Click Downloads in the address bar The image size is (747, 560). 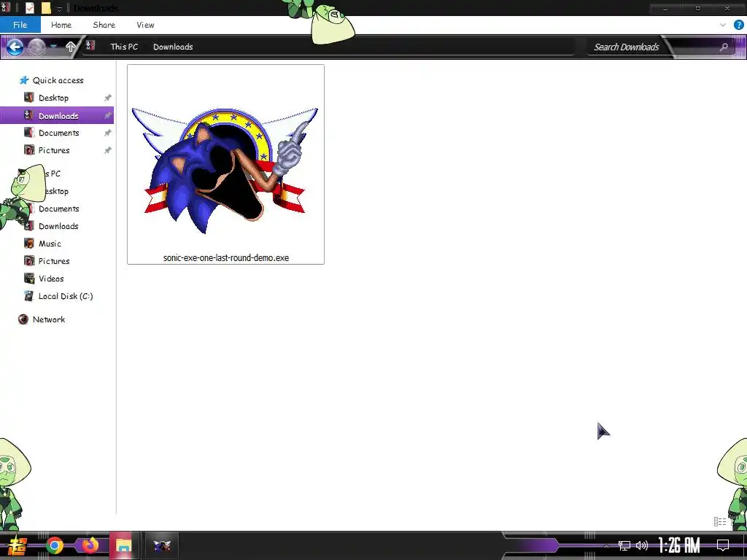pos(173,47)
